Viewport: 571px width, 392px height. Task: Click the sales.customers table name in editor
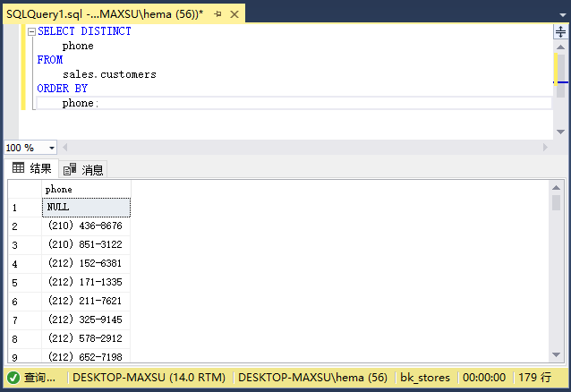tap(109, 74)
